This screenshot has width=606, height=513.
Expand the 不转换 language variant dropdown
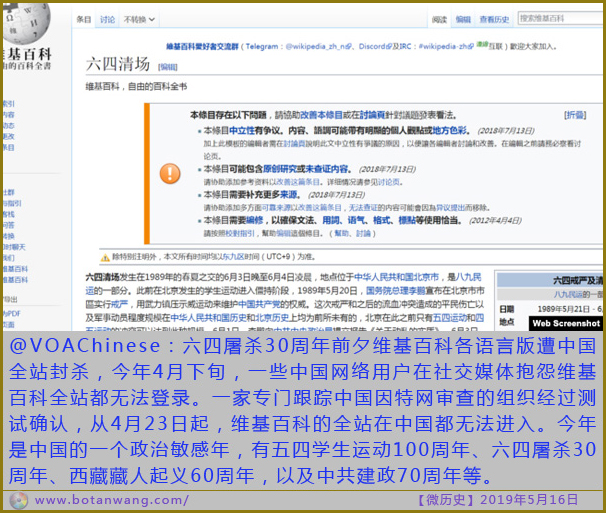tap(139, 19)
